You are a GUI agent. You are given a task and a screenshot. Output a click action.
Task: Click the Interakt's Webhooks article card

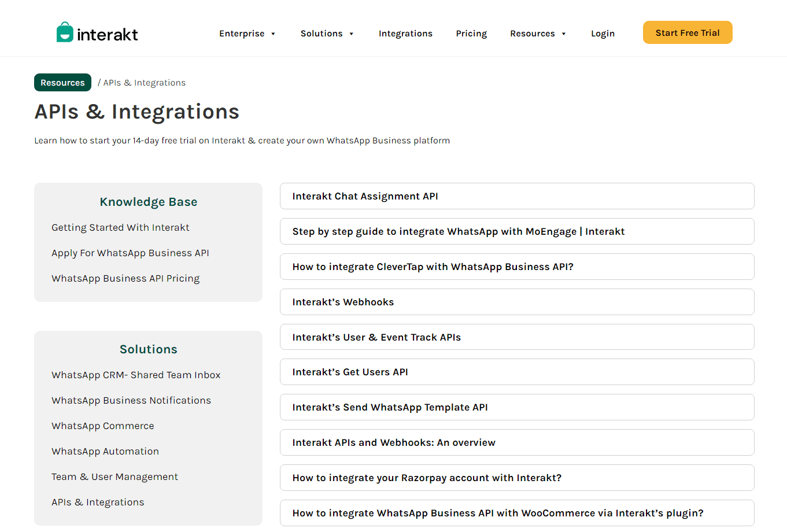click(516, 301)
